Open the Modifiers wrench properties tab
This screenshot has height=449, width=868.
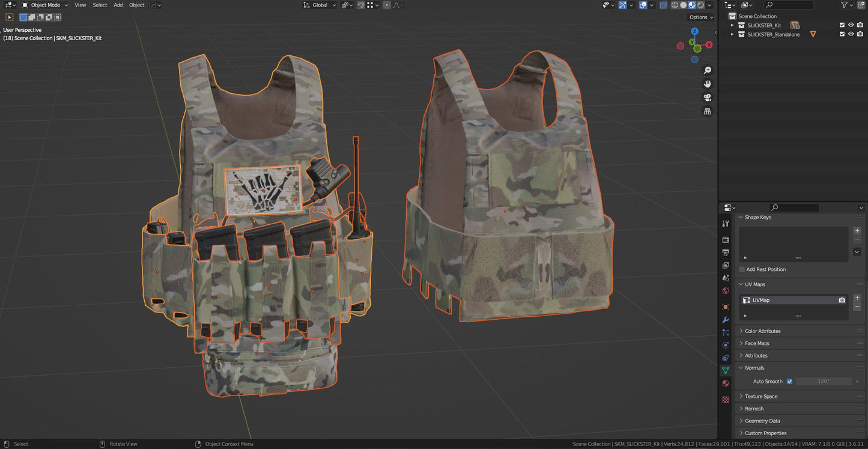pos(726,320)
